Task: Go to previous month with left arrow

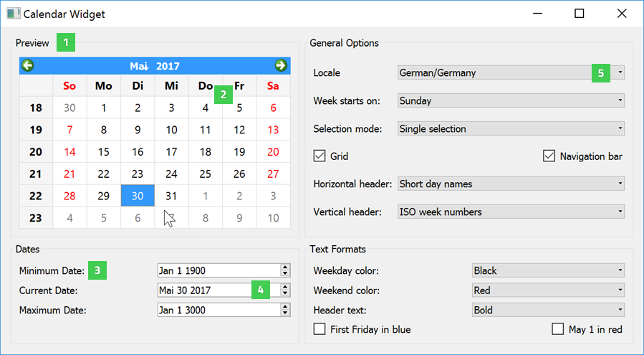Action: (28, 66)
